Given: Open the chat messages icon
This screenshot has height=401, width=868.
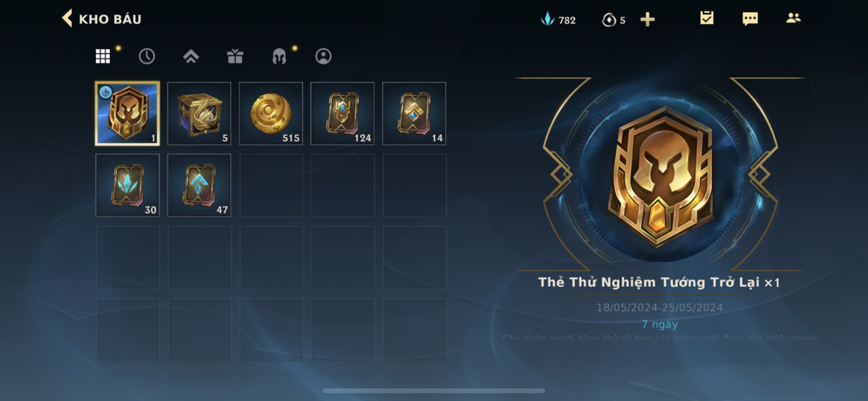Looking at the screenshot, I should click(750, 19).
